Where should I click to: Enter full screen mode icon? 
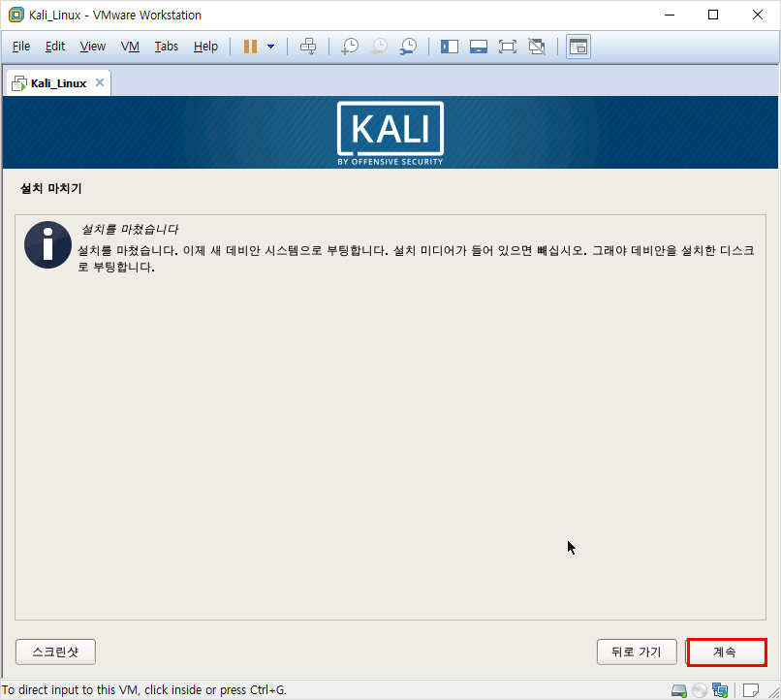coord(508,47)
